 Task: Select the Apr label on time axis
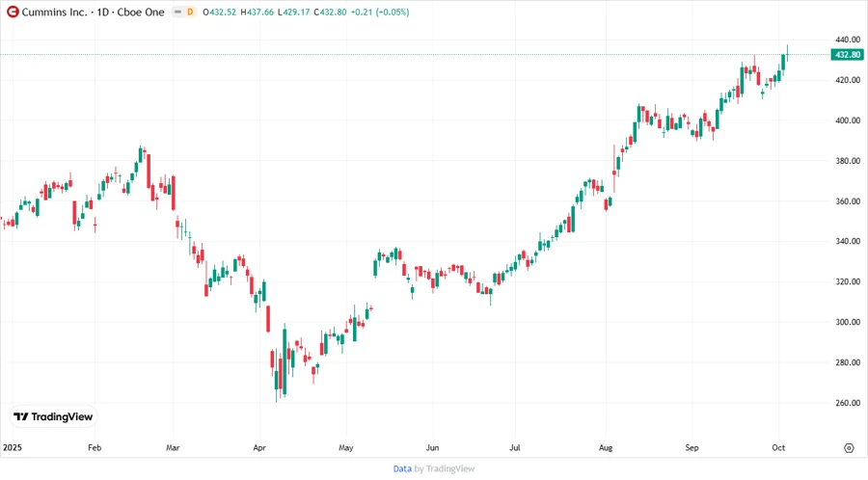point(258,448)
